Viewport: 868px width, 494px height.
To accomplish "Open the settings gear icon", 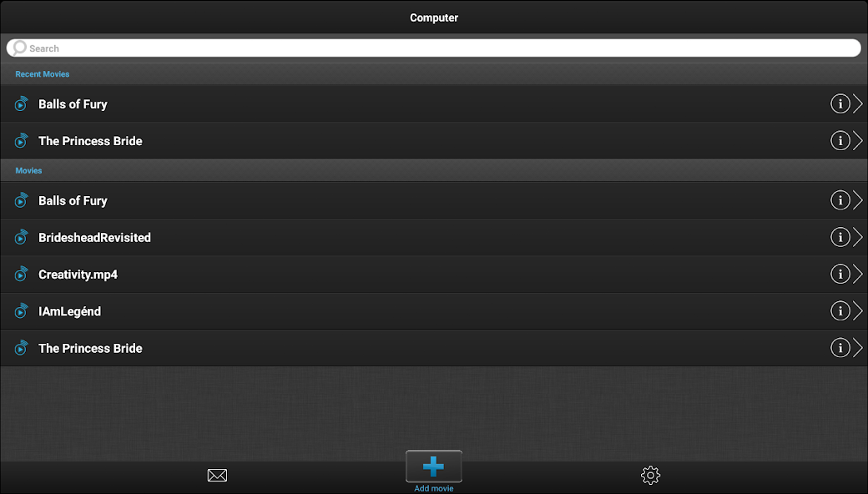I will click(650, 475).
